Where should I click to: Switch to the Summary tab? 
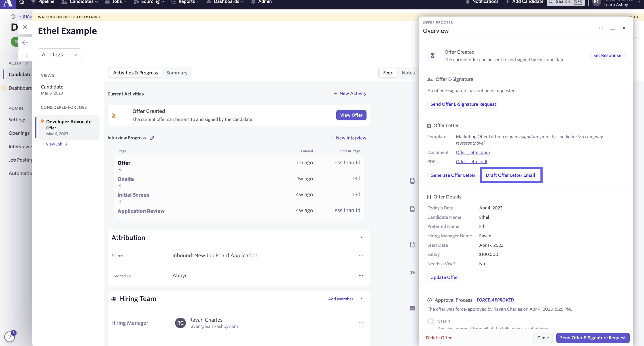177,73
